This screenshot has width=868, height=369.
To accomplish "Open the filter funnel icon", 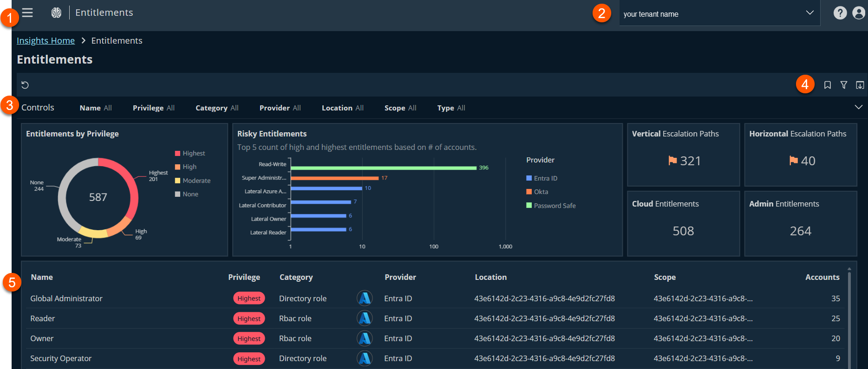I will [843, 85].
